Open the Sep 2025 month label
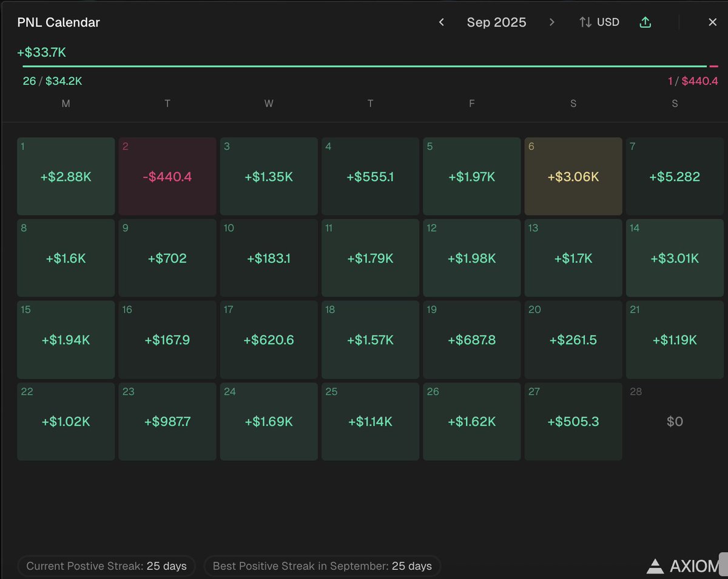The width and height of the screenshot is (728, 579). coord(496,22)
